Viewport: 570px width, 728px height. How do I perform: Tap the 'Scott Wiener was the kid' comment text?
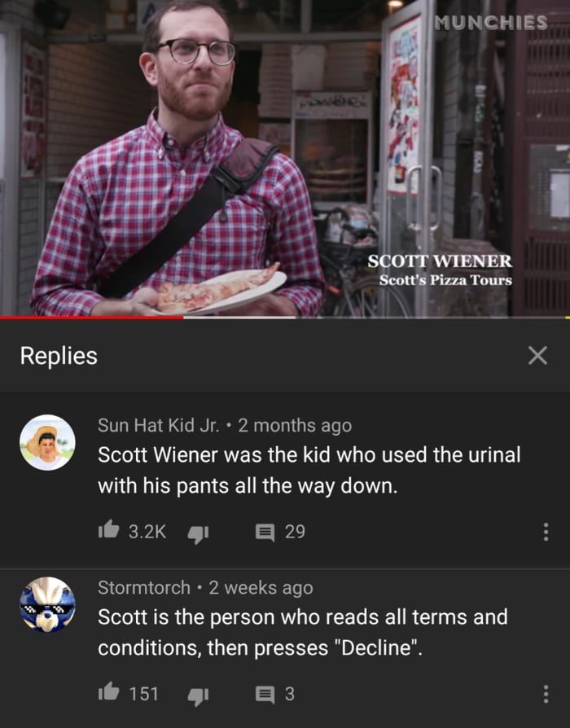pyautogui.click(x=309, y=471)
